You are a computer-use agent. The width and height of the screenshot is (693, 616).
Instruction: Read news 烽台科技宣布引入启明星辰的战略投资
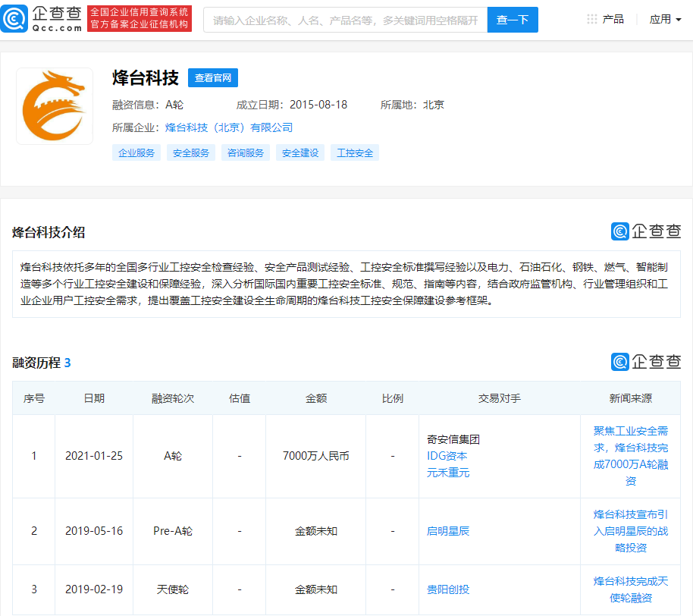[x=631, y=531]
